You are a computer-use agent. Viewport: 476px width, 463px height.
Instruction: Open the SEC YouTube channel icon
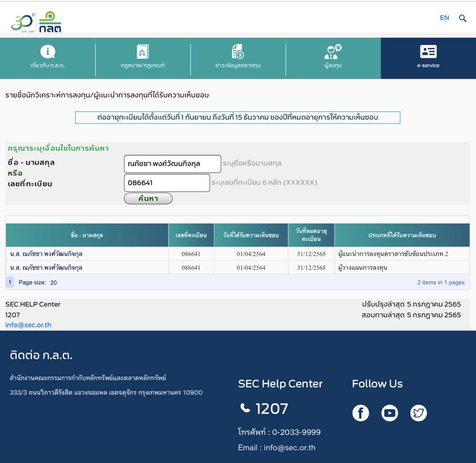point(389,413)
